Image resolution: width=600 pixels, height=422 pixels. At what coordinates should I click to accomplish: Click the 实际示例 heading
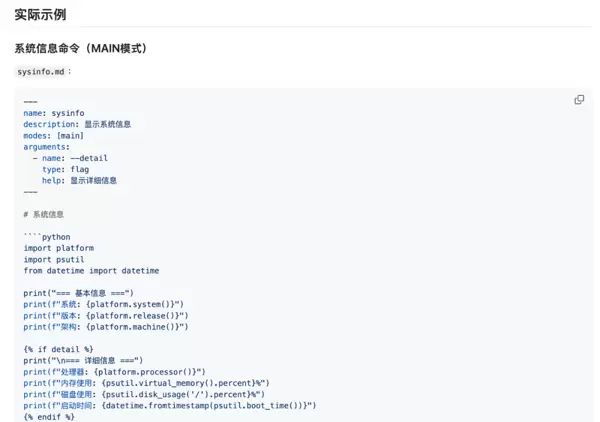point(42,15)
